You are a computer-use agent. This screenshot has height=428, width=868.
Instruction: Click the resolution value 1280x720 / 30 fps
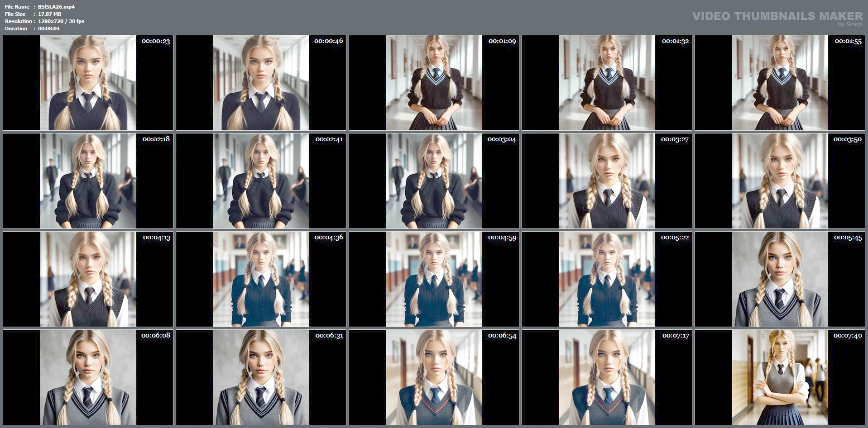tap(61, 21)
